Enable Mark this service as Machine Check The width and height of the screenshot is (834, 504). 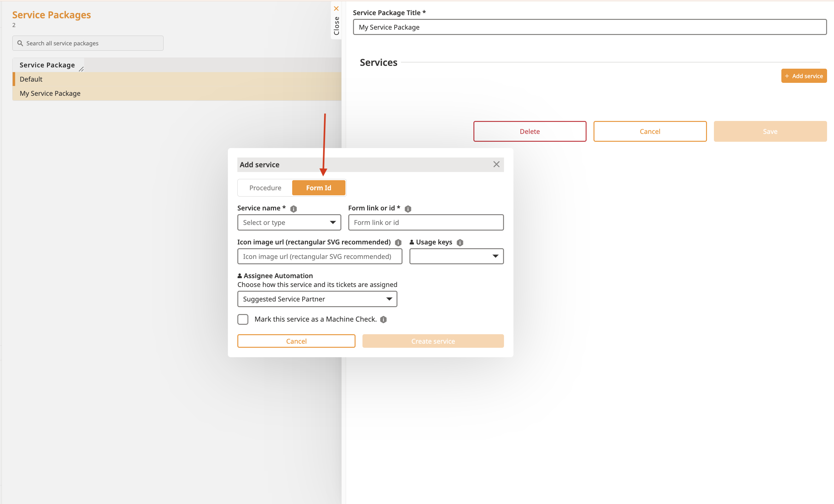[x=243, y=319]
